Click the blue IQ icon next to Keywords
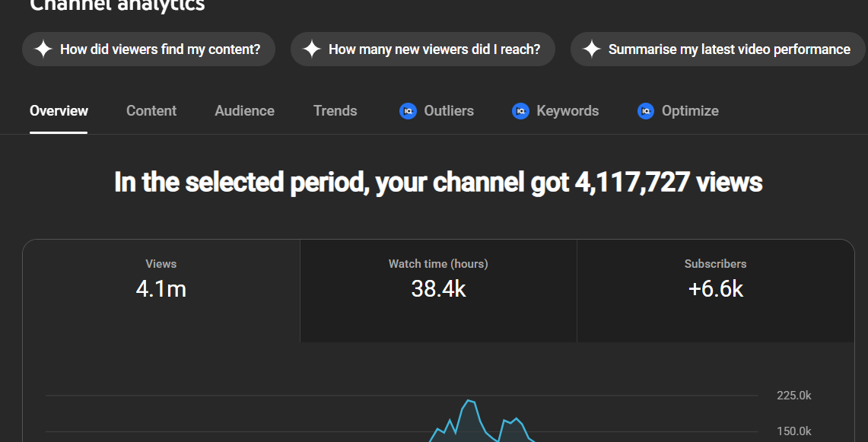 point(520,111)
